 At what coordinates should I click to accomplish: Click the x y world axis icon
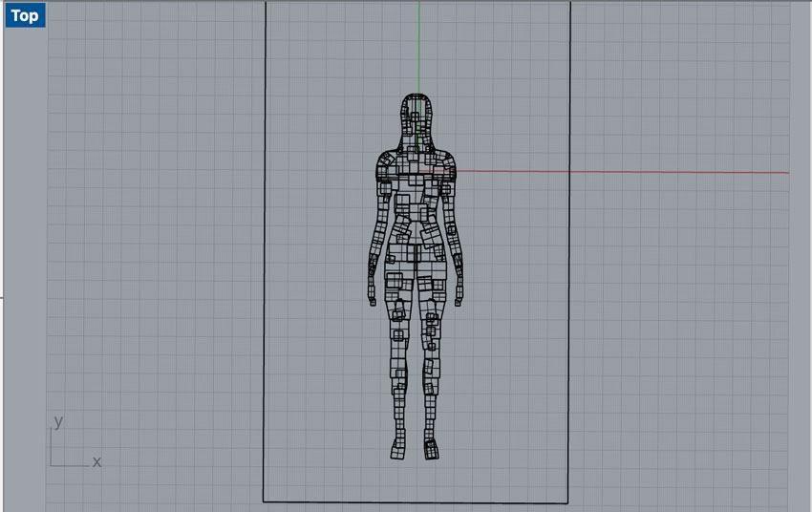click(75, 441)
